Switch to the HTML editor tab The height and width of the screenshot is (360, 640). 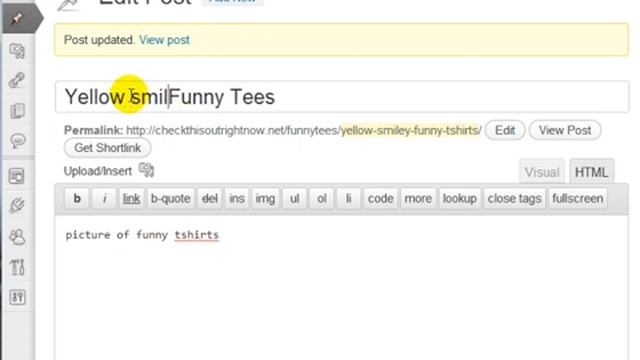tap(591, 172)
